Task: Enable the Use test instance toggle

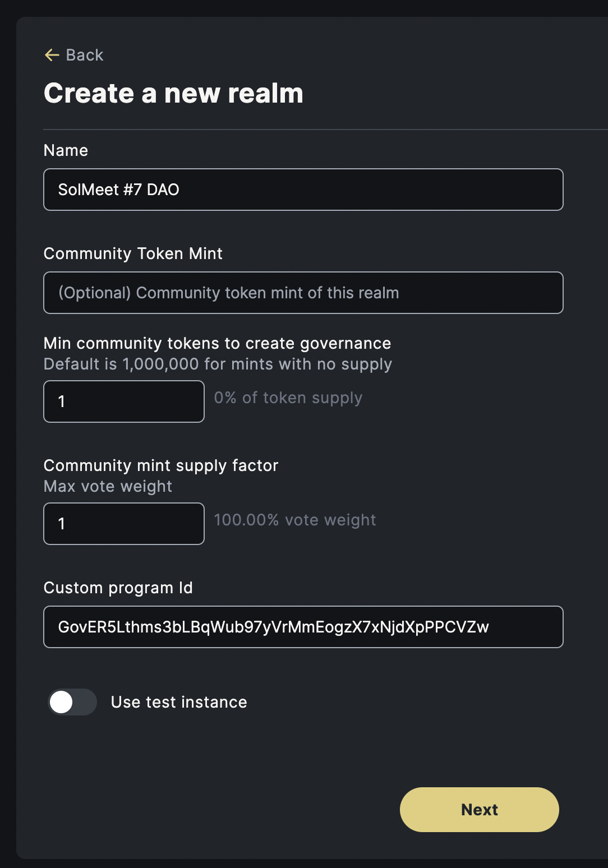Action: pos(72,702)
